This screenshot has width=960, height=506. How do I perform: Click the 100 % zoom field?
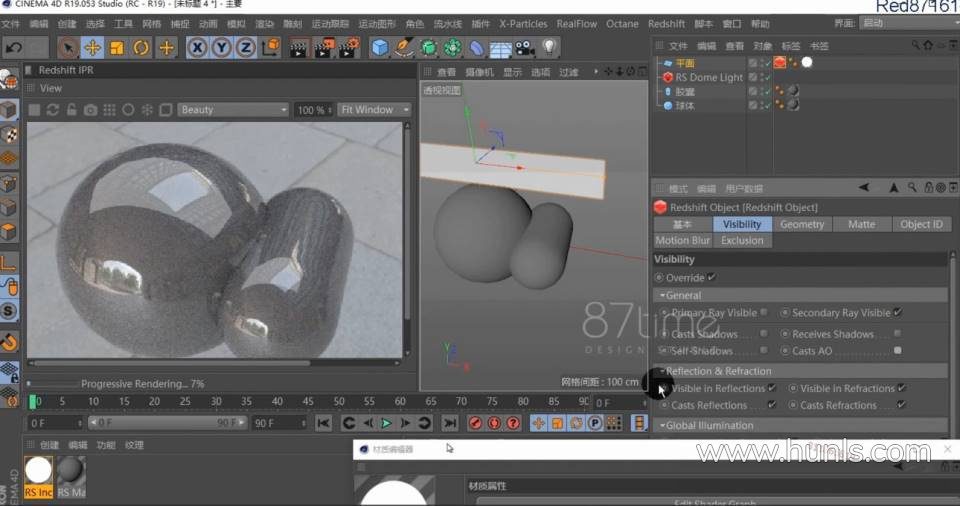(x=313, y=110)
